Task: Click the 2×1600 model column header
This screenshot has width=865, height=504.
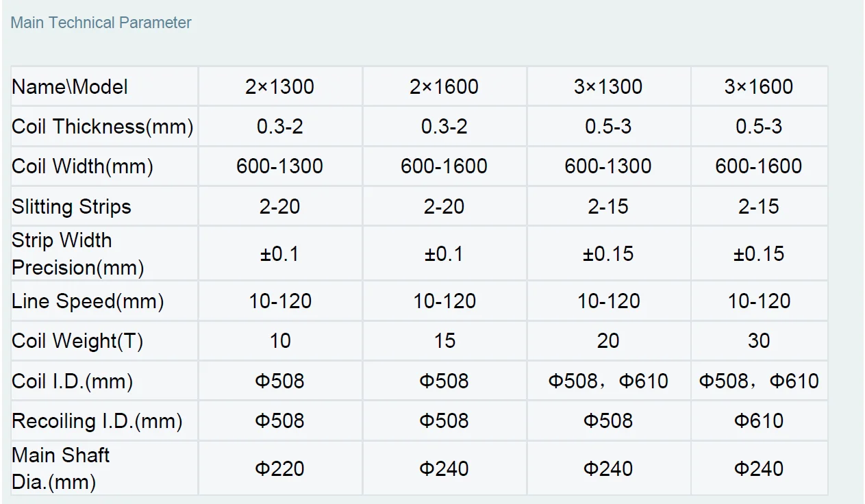Action: coord(444,87)
